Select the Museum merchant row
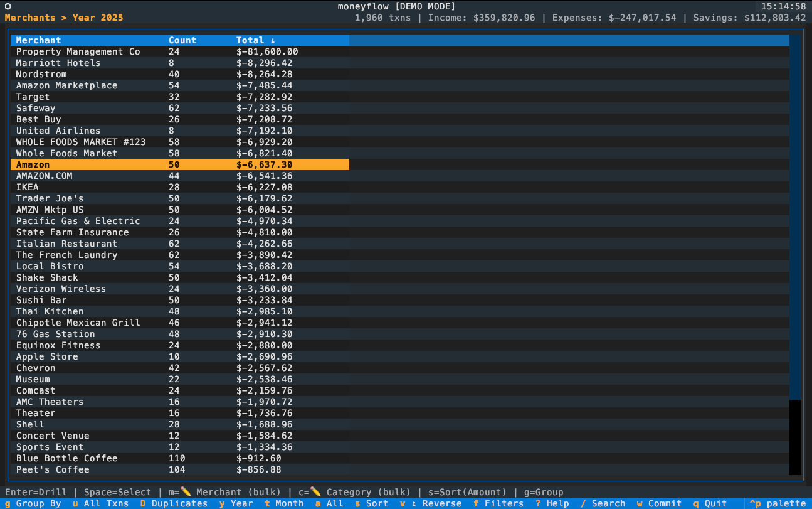 pyautogui.click(x=180, y=379)
